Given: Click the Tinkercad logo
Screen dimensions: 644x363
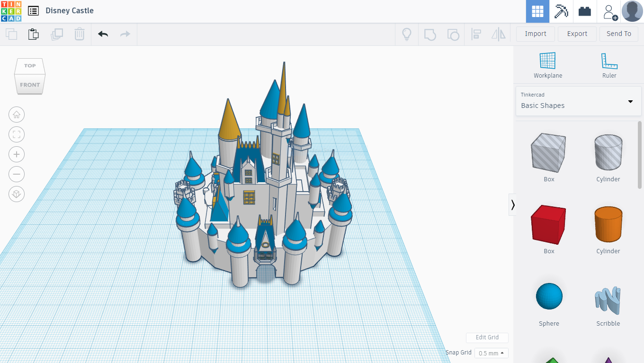Looking at the screenshot, I should tap(11, 11).
